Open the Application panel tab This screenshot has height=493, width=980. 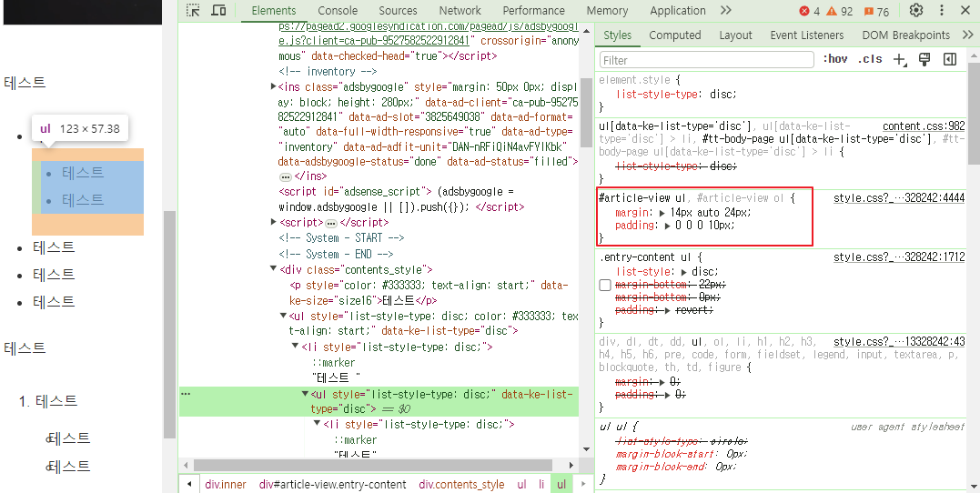pos(678,11)
